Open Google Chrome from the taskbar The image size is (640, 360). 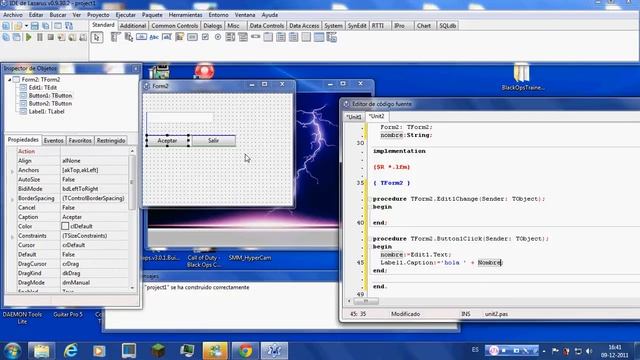click(x=245, y=351)
